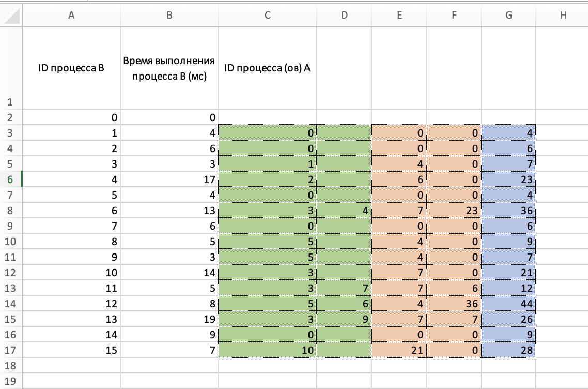Select row 1 header
Viewport: 588px width, 389px height.
point(11,102)
